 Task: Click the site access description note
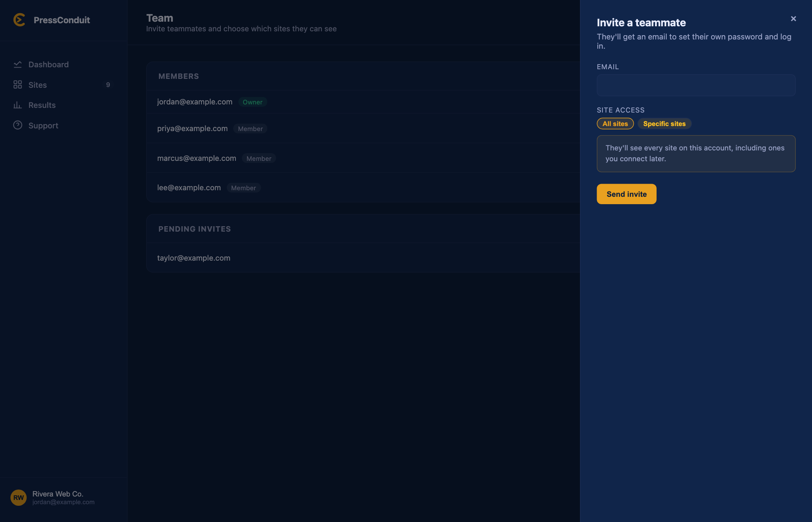pyautogui.click(x=696, y=154)
